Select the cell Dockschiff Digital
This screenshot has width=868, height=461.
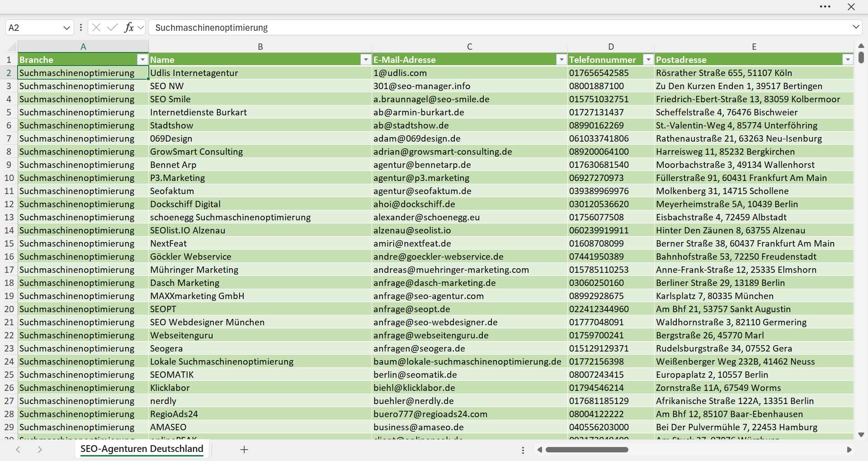coord(260,204)
